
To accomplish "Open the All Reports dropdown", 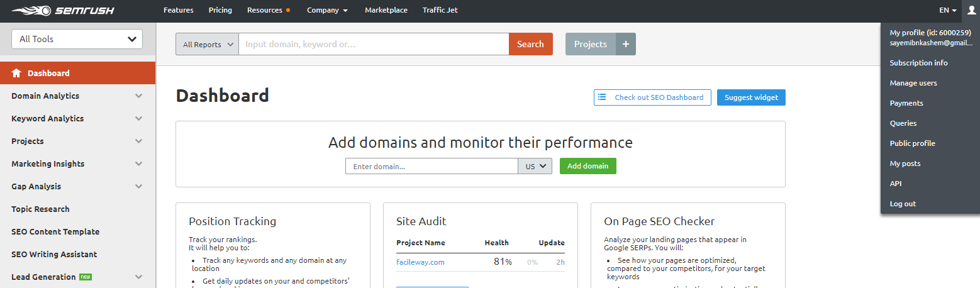I will point(207,44).
